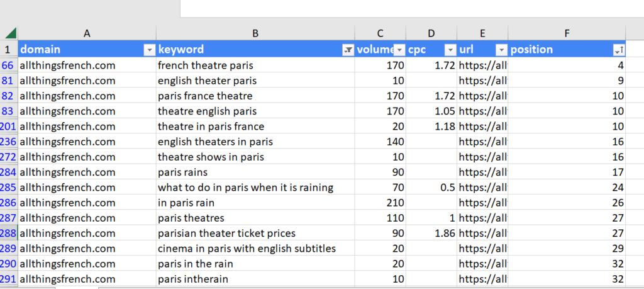Click the formula bar input area
The width and height of the screenshot is (644, 289).
(412, 8)
